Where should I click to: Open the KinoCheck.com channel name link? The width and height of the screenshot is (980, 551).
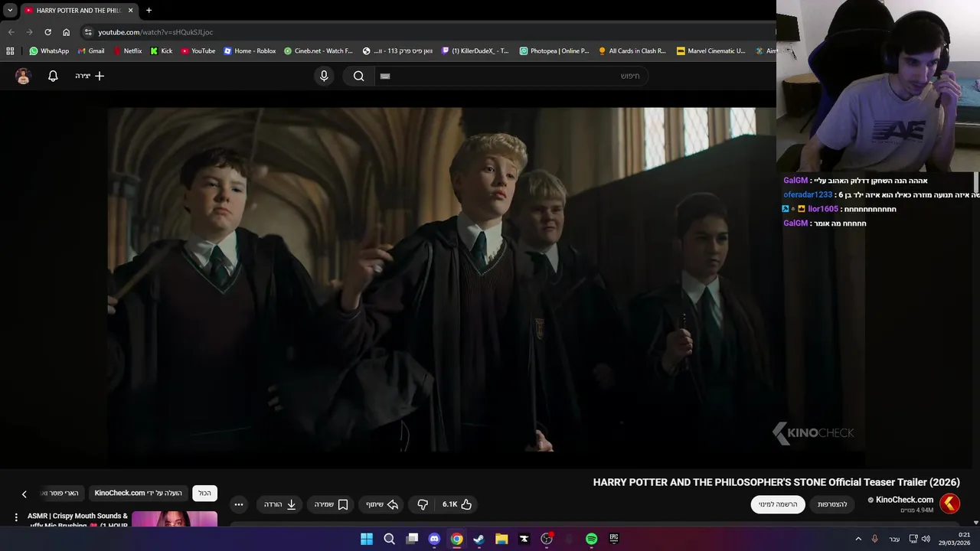coord(904,500)
